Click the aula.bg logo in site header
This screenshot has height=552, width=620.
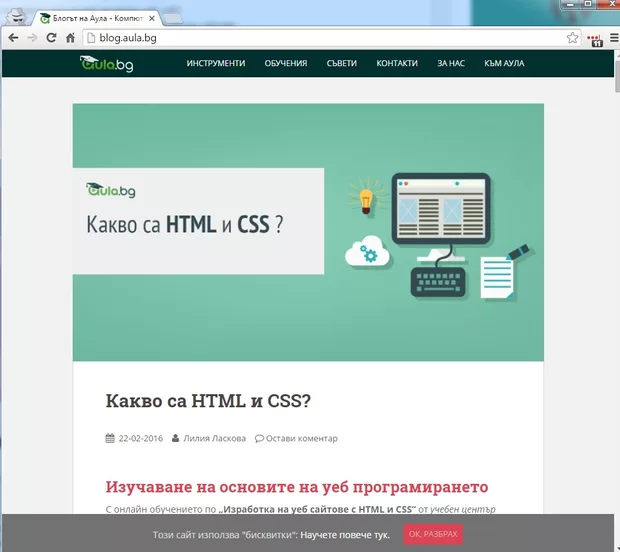click(x=106, y=64)
